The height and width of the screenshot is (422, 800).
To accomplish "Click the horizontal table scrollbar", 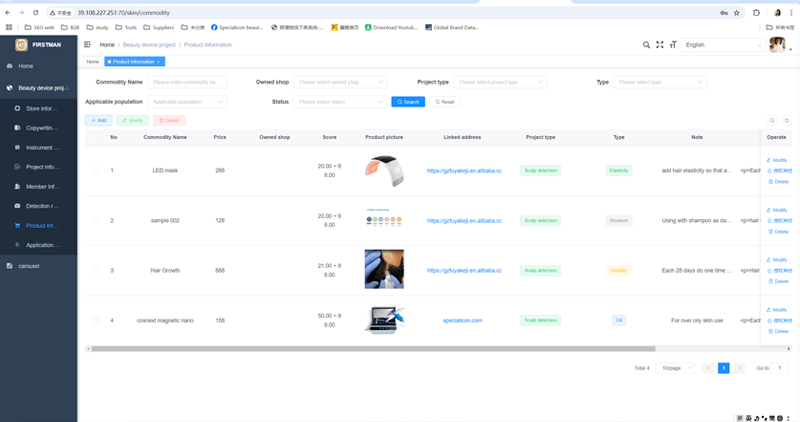I will point(372,349).
